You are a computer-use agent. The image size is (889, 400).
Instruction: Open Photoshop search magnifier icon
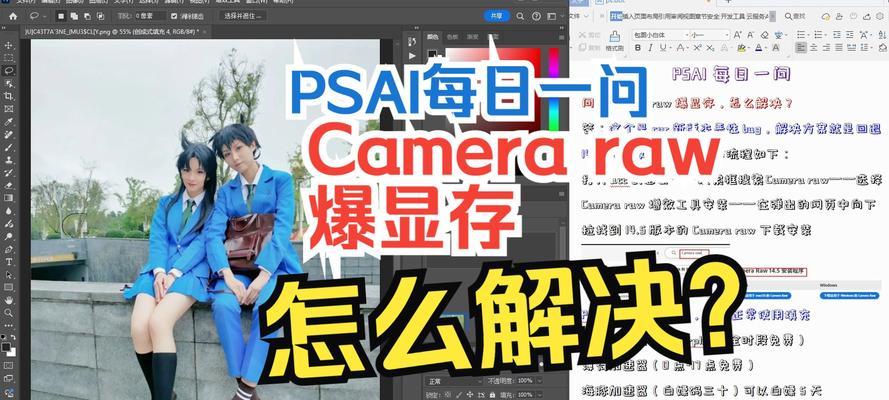coord(520,16)
